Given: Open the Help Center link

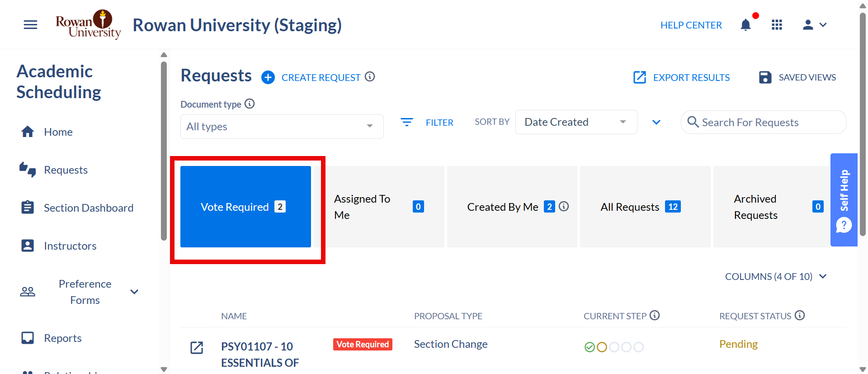Looking at the screenshot, I should (691, 25).
